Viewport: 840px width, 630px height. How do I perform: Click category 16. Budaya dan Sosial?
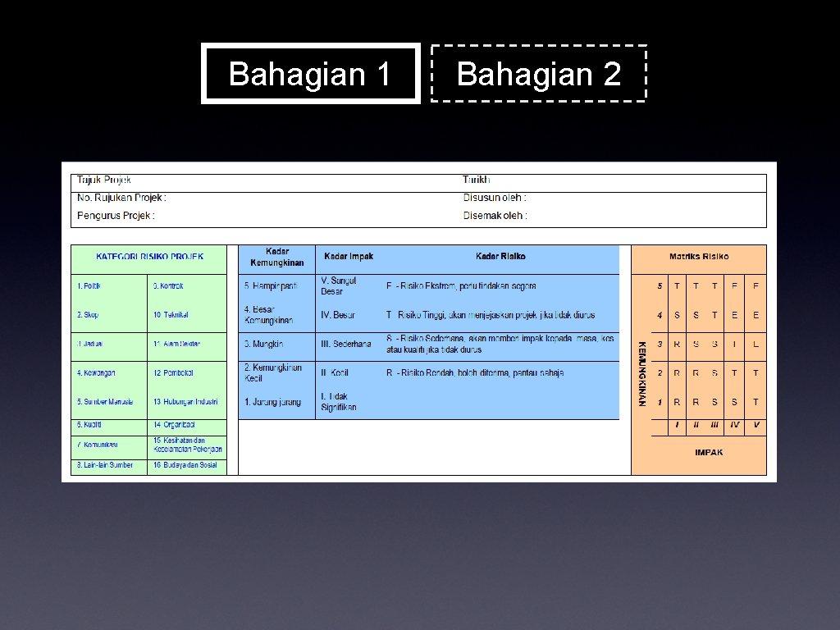click(185, 465)
